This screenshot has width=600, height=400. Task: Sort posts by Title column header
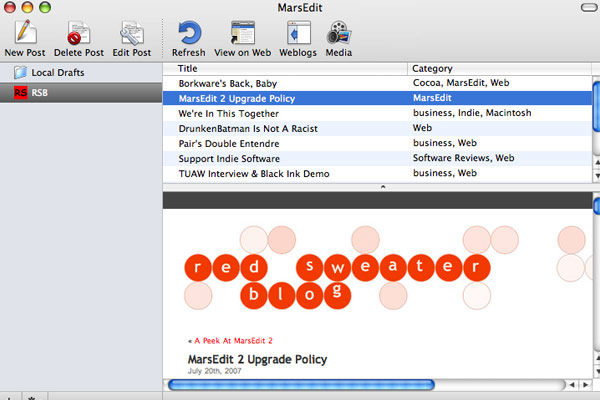tap(285, 69)
